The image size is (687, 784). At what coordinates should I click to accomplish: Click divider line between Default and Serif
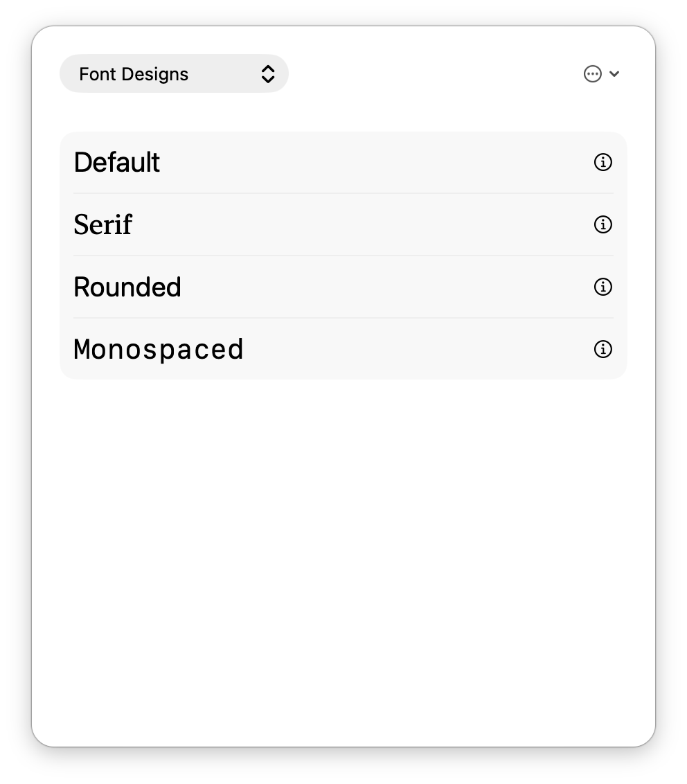click(343, 193)
